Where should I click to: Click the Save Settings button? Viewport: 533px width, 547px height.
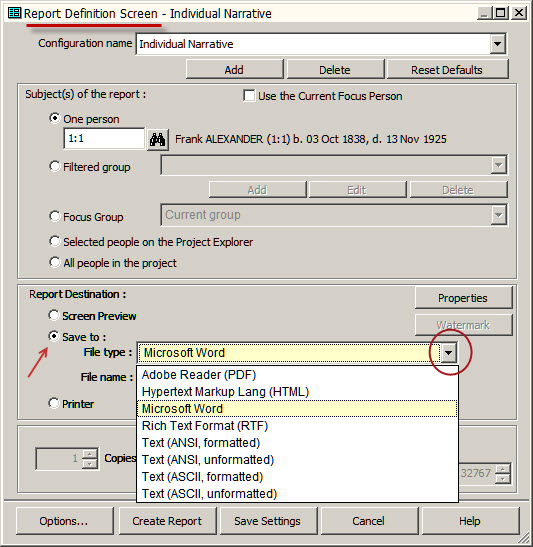pos(268,521)
